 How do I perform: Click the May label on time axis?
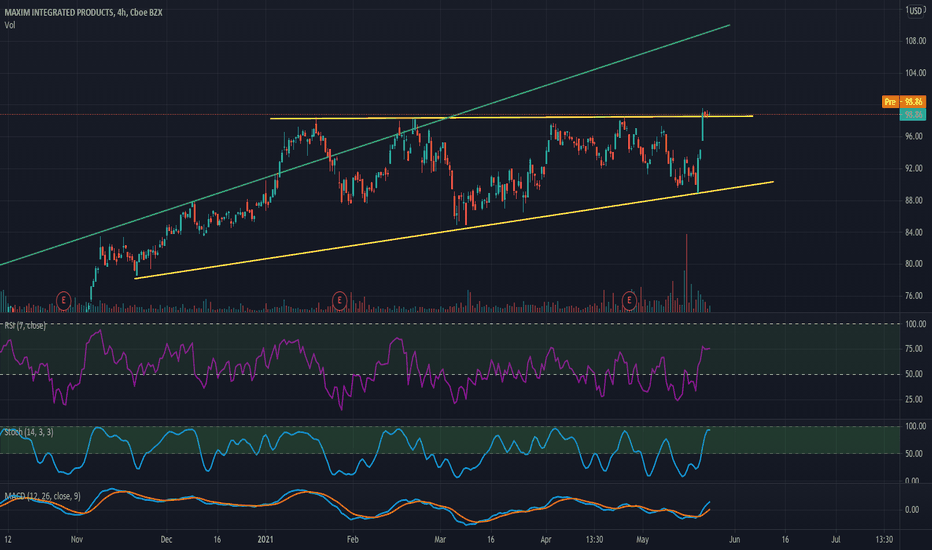click(642, 539)
